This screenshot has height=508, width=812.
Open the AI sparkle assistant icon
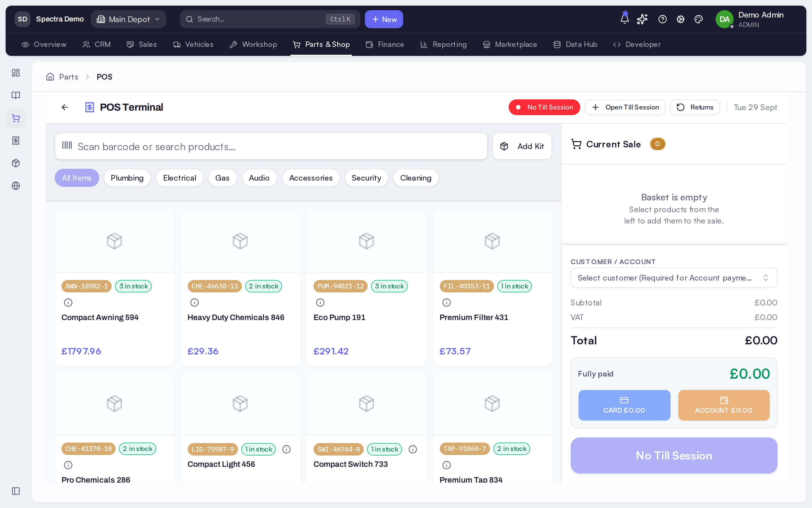(x=642, y=19)
